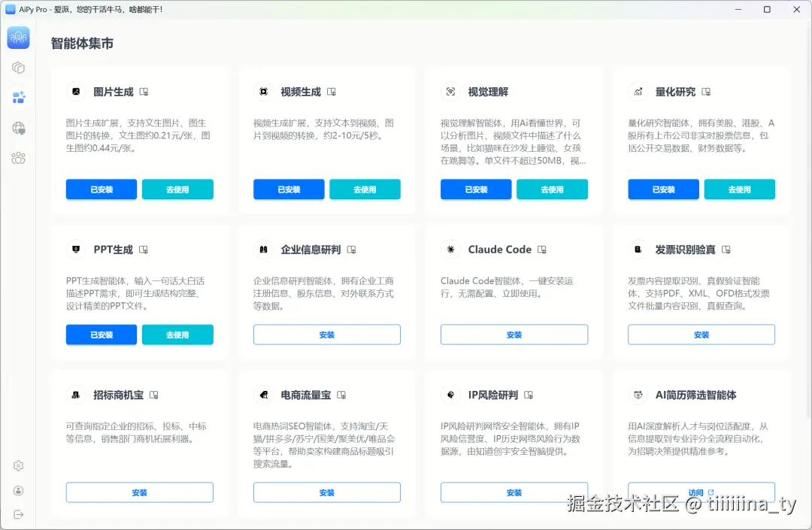Click the 图片生成 card icon
Screen dimensions: 812x530
pos(76,92)
